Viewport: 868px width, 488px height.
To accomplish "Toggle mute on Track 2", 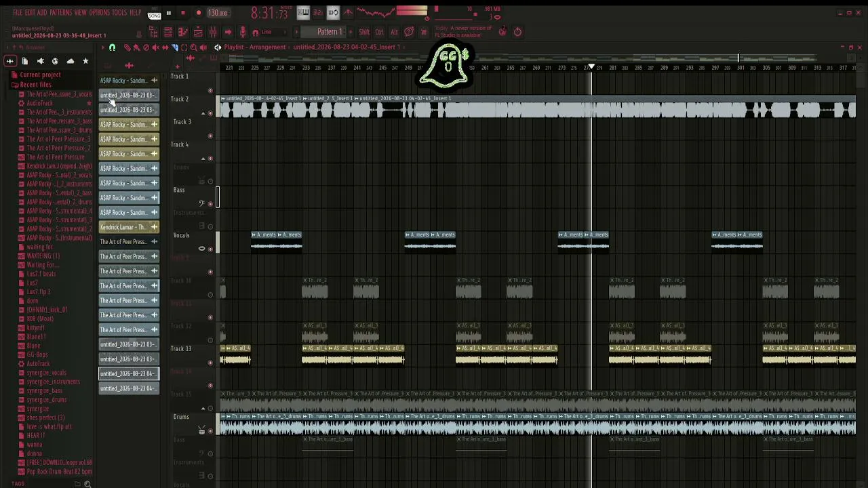I will tap(210, 113).
